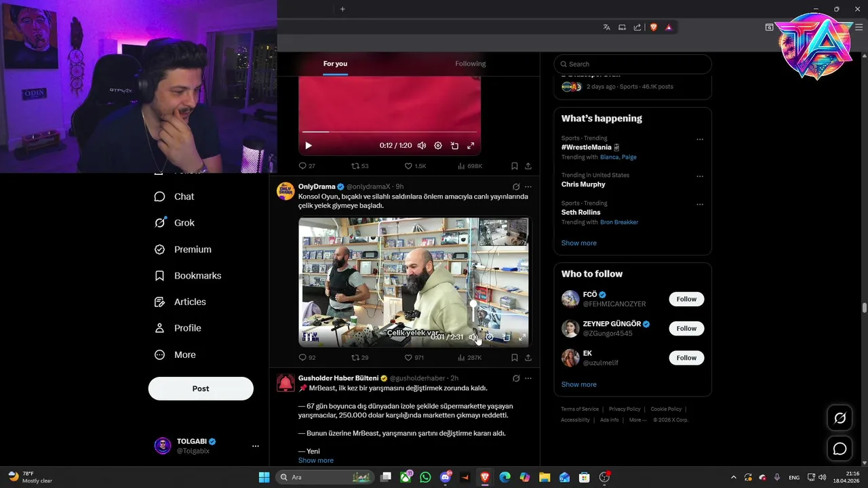Ask Grok about the Gusholder post
This screenshot has width=868, height=488.
point(516,378)
